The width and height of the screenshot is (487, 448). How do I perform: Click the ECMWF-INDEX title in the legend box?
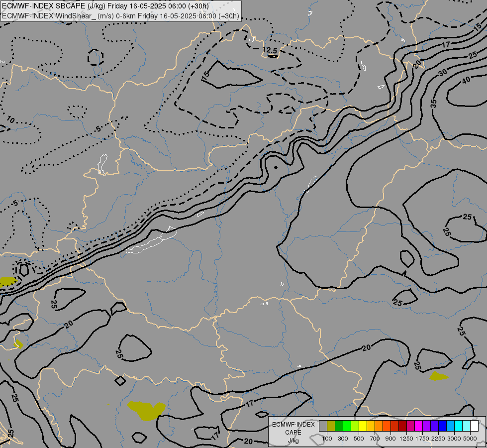(293, 425)
